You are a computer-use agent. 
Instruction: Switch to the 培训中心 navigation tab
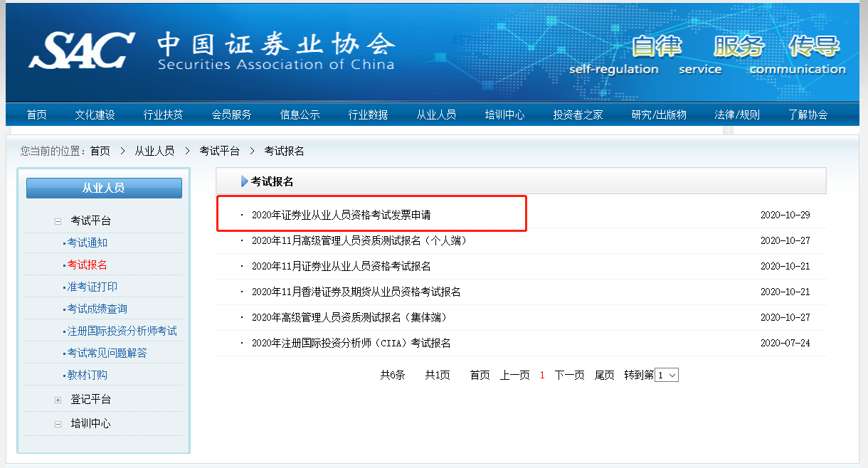tap(504, 114)
